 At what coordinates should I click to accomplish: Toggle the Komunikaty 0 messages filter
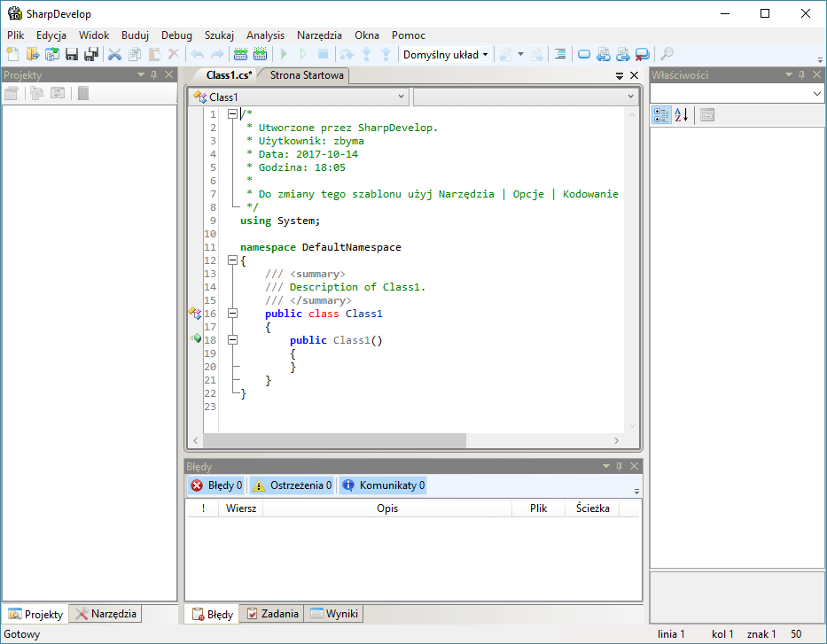[383, 485]
